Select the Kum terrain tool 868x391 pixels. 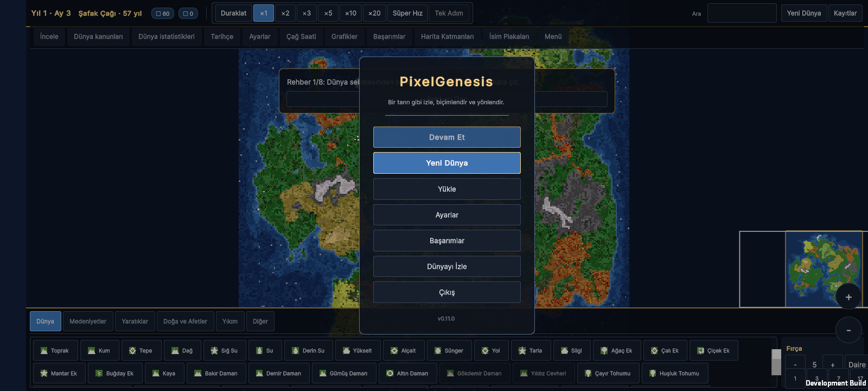(100, 351)
